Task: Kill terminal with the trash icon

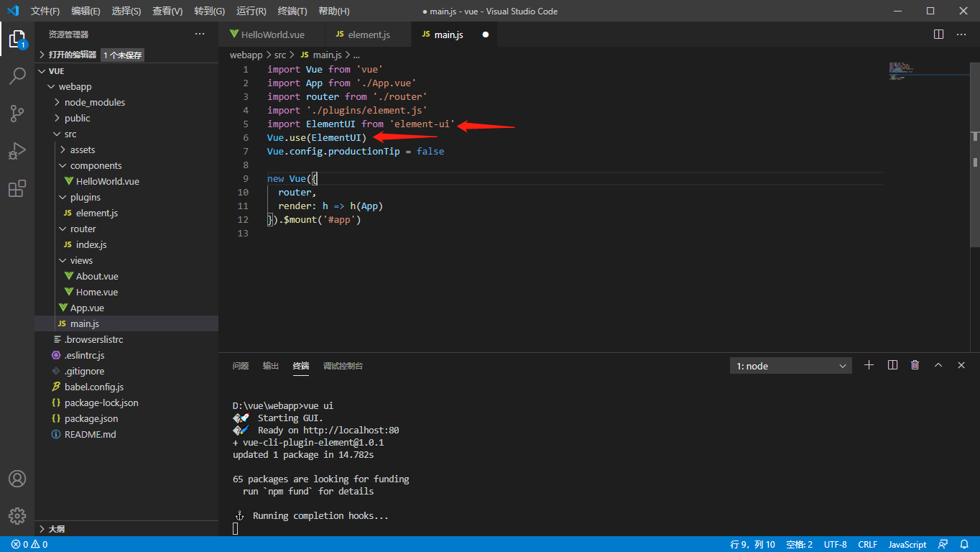Action: click(915, 365)
